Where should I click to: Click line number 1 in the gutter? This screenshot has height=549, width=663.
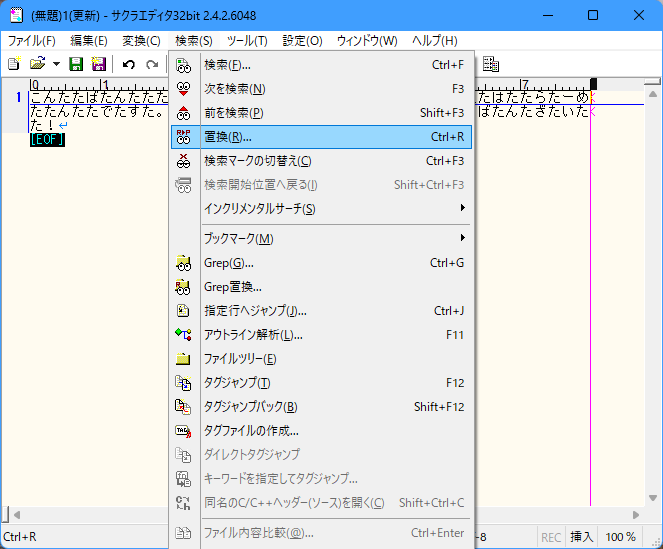(x=18, y=97)
